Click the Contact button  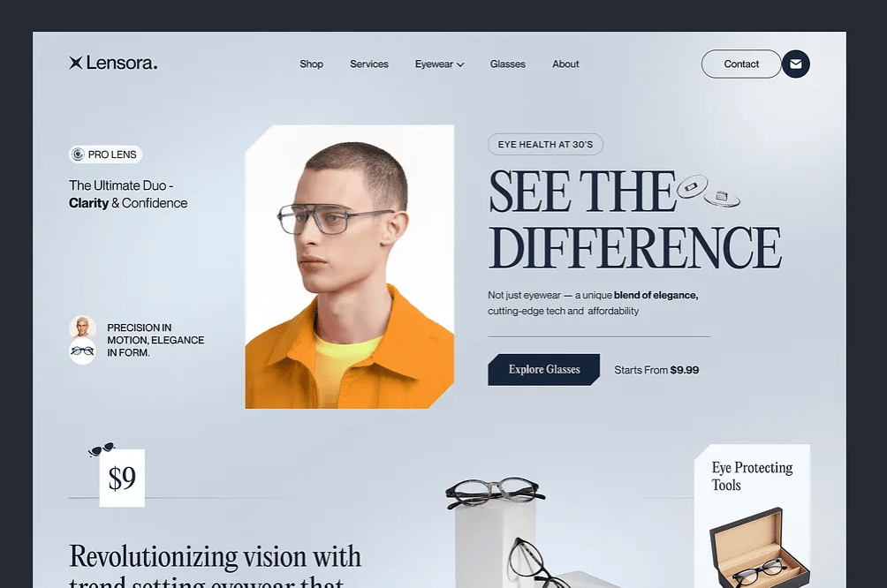click(x=741, y=64)
